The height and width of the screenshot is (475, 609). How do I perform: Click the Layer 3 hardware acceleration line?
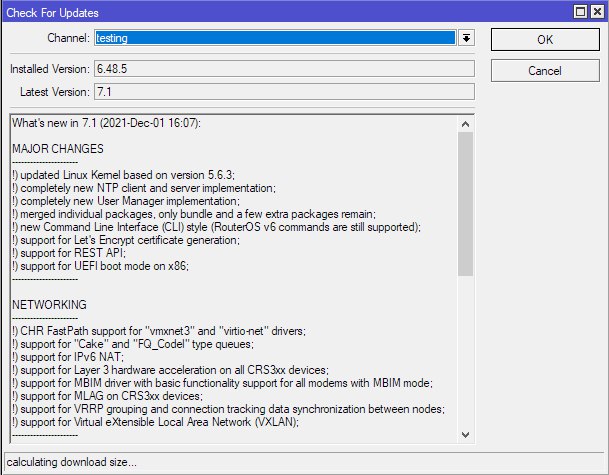171,370
